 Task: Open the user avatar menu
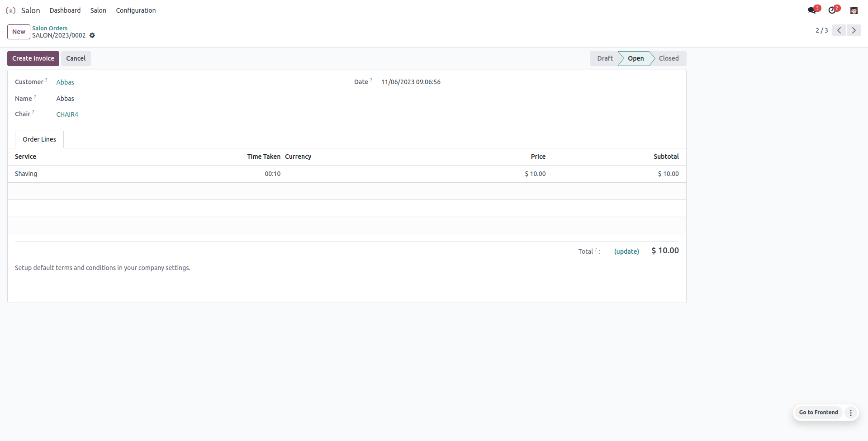[x=854, y=10]
